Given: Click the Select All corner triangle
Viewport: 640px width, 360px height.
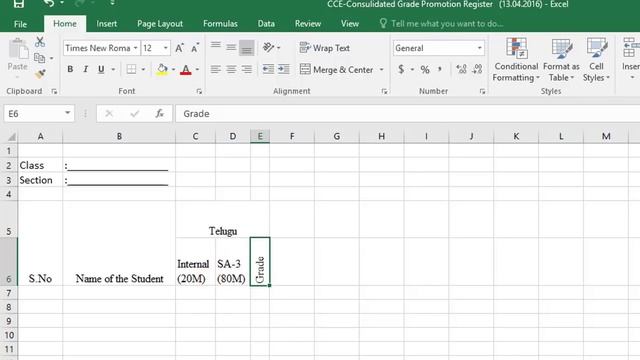Looking at the screenshot, I should (x=11, y=137).
